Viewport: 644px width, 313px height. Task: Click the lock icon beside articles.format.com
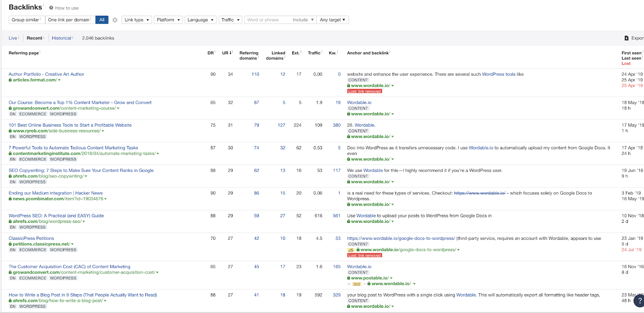(x=10, y=80)
